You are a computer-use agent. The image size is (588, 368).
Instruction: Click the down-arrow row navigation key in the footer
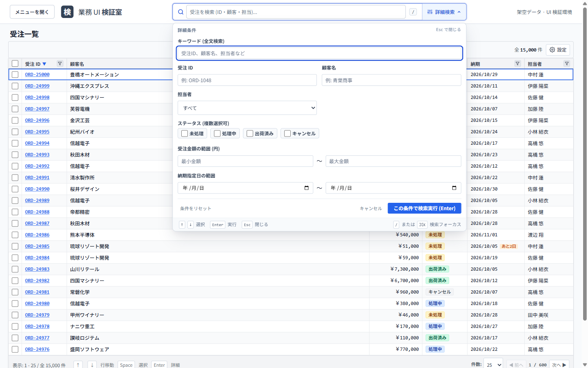pyautogui.click(x=92, y=365)
